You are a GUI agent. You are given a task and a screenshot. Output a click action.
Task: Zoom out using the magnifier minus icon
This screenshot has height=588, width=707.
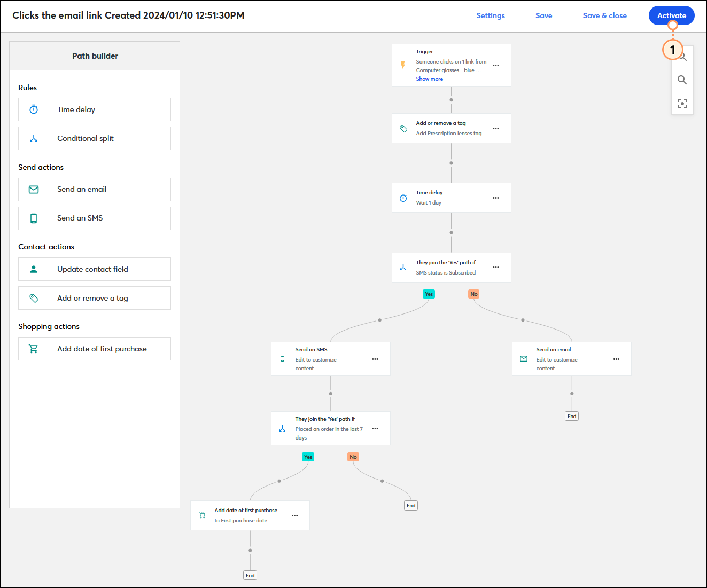coord(682,80)
